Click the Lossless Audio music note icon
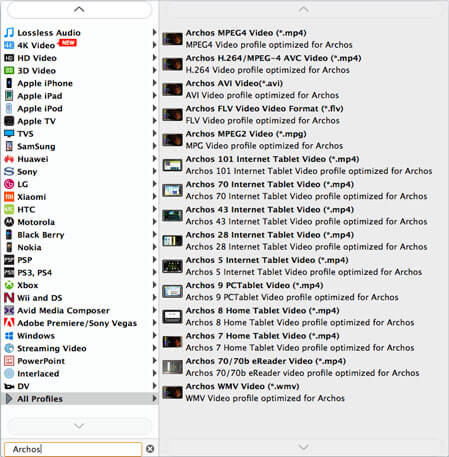The image size is (449, 457). 9,33
